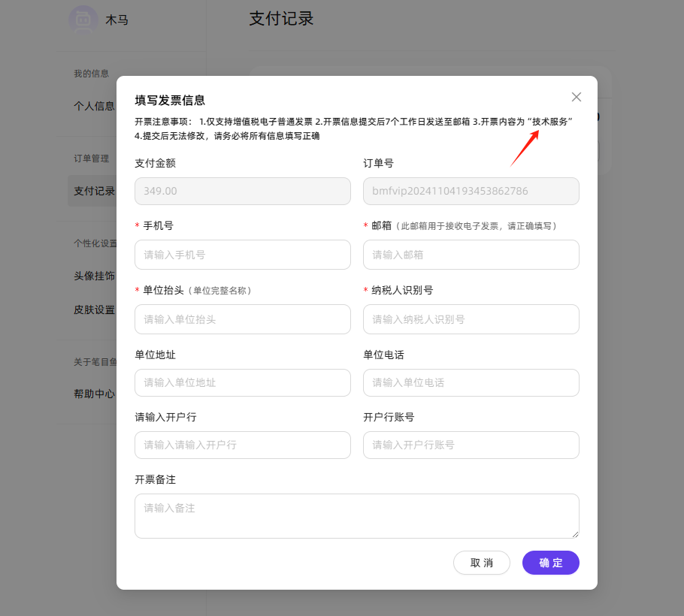Image resolution: width=684 pixels, height=616 pixels.
Task: Click the 单位电话 company phone input
Action: tap(471, 383)
